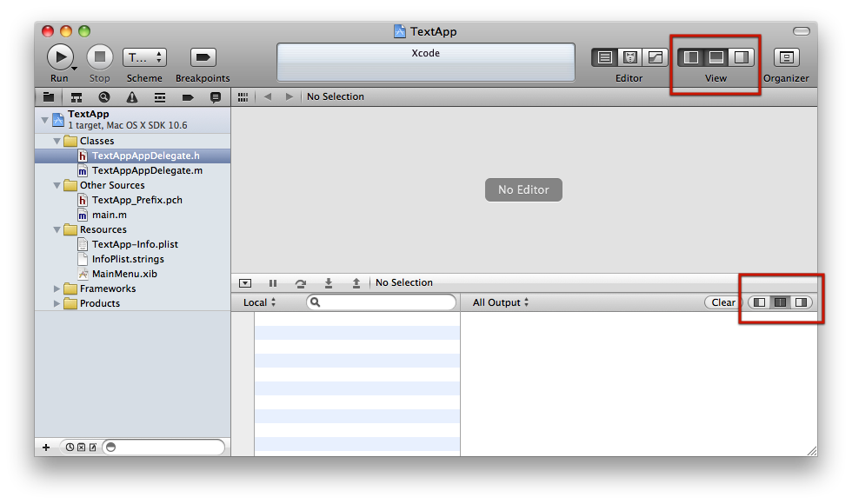Filter files with source control status
Screen dimensions: 852x504
click(x=81, y=448)
